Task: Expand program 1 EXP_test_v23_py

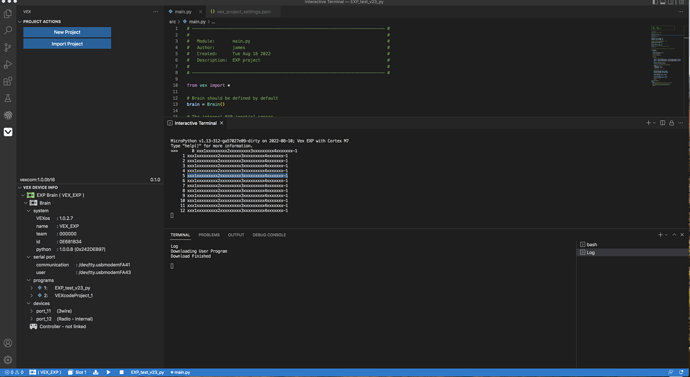Action: pos(32,288)
